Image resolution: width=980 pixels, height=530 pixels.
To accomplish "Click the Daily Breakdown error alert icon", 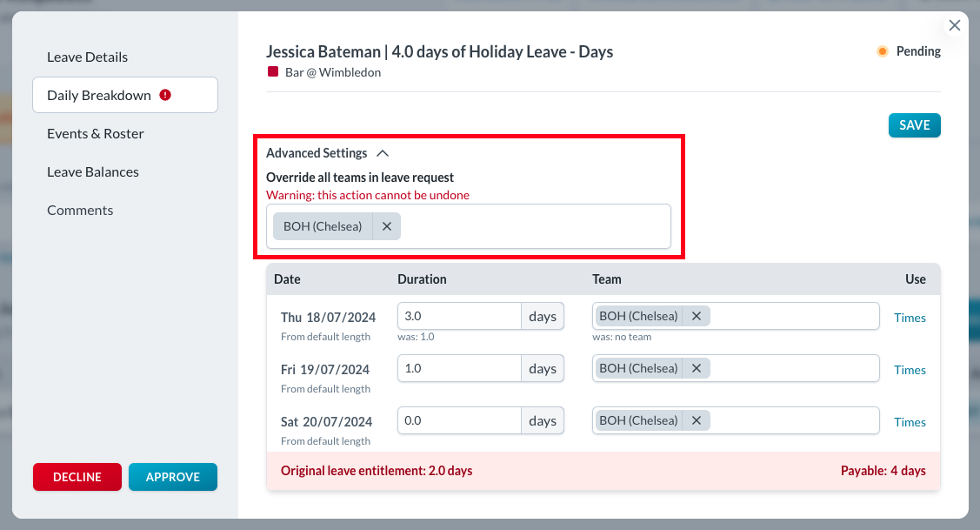I will point(165,95).
